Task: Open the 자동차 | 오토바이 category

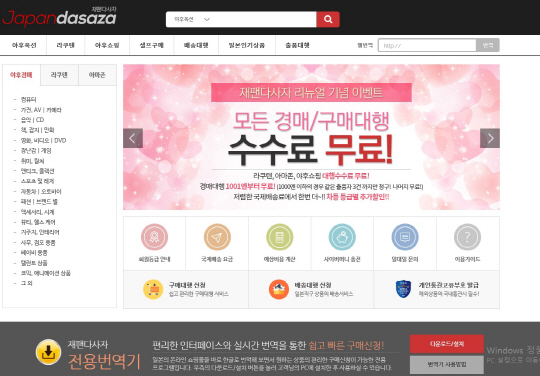Action: 41,191
